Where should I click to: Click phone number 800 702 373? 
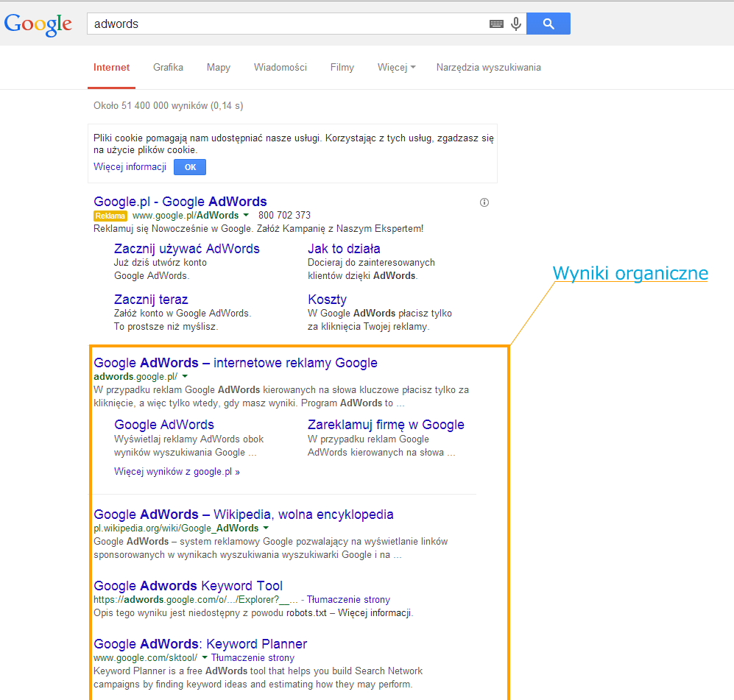click(284, 215)
